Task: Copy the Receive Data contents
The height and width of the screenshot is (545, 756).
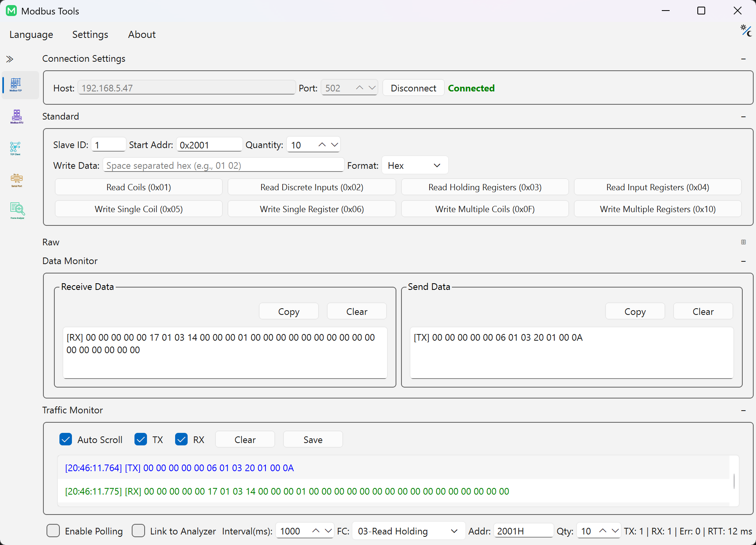Action: tap(289, 311)
